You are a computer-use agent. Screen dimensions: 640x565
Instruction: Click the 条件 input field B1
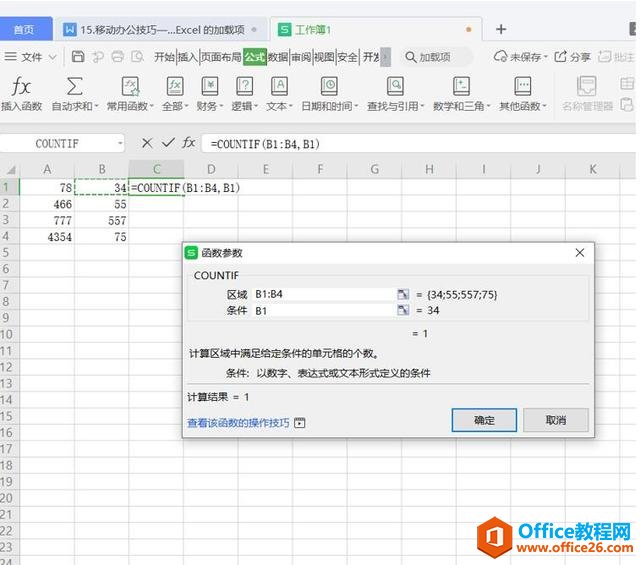pos(323,310)
